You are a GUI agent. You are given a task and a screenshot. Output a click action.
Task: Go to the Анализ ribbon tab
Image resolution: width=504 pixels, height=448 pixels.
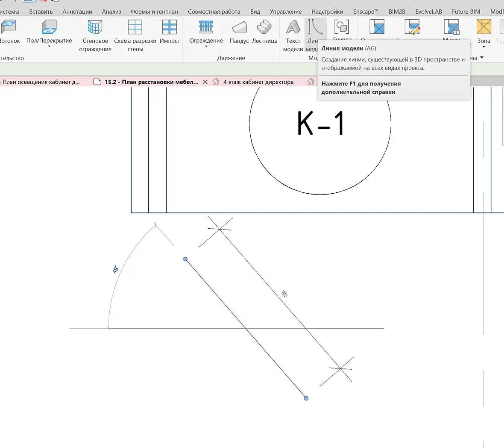[x=111, y=12]
